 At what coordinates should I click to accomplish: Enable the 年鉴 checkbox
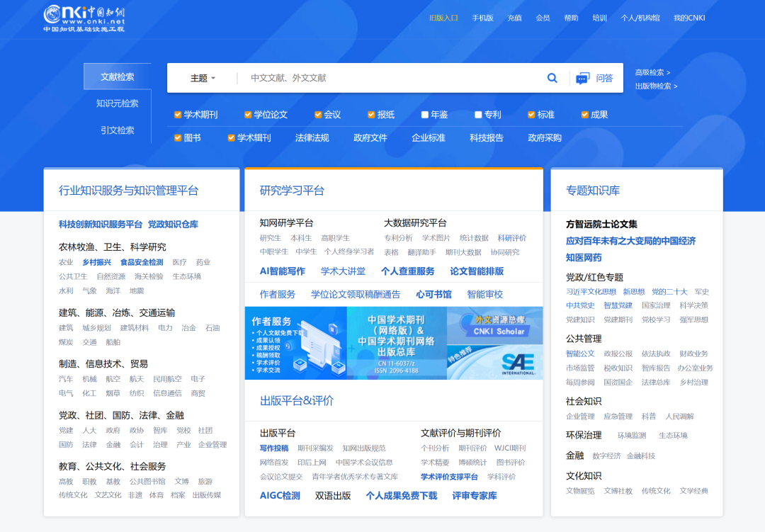(x=425, y=114)
